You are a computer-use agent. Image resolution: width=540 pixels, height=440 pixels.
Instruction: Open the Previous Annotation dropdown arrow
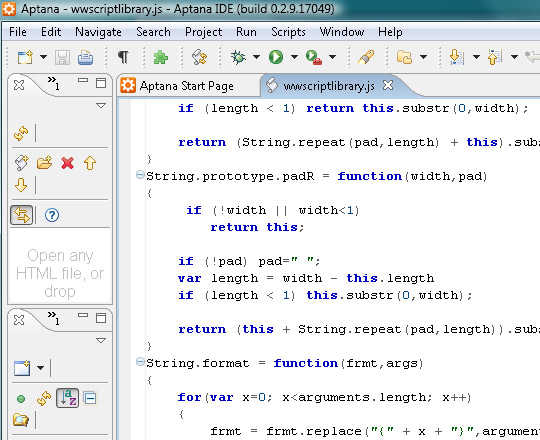514,57
